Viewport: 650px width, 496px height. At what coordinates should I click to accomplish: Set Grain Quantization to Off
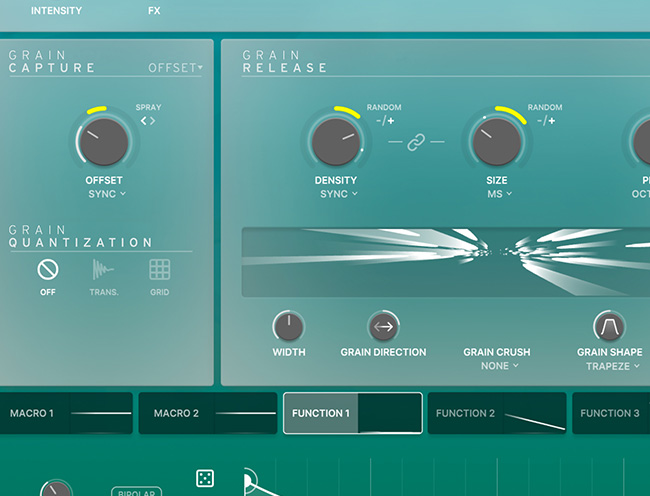click(x=48, y=269)
